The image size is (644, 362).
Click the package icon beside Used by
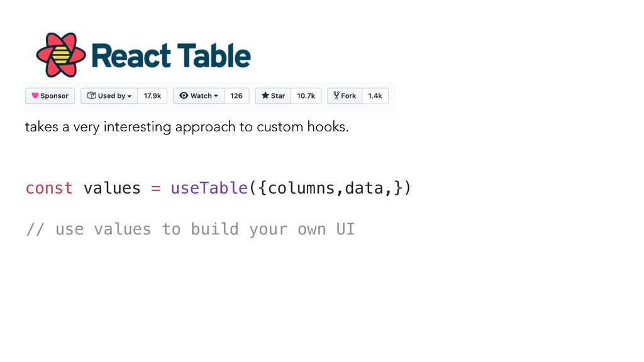92,96
